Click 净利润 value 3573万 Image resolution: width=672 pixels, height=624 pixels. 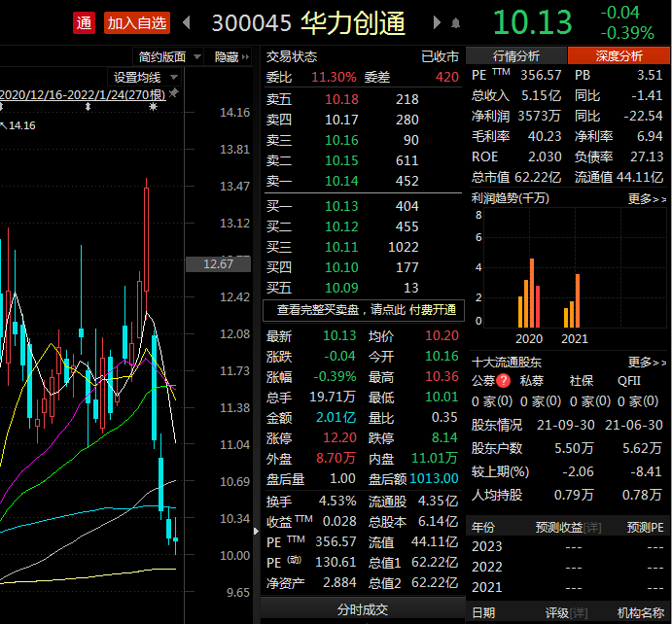pyautogui.click(x=539, y=116)
